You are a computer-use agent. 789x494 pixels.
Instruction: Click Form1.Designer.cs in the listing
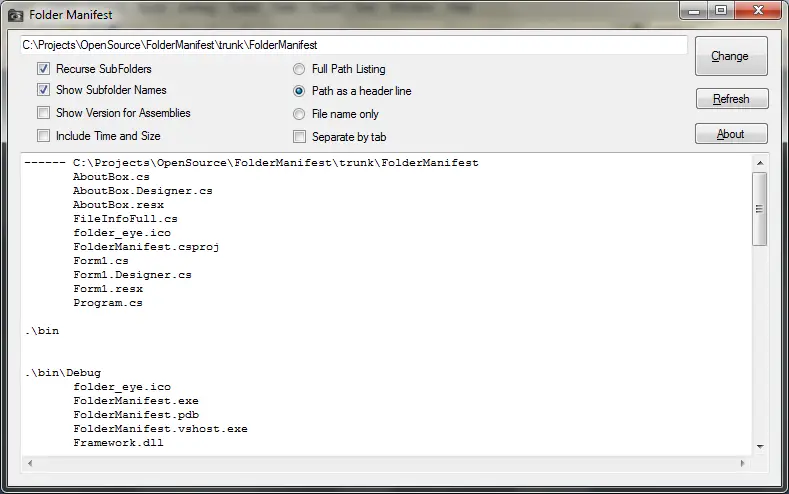[132, 275]
